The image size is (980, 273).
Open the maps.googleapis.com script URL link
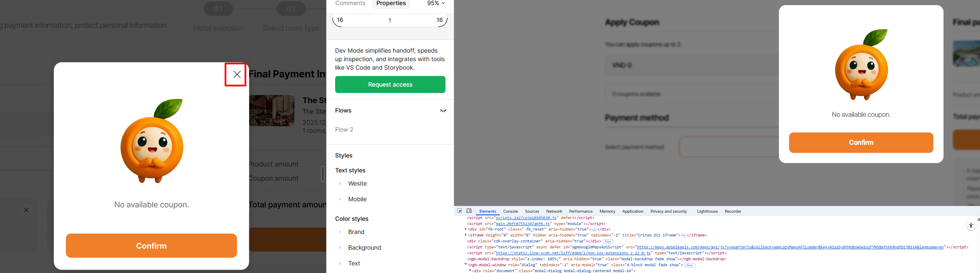click(790, 247)
